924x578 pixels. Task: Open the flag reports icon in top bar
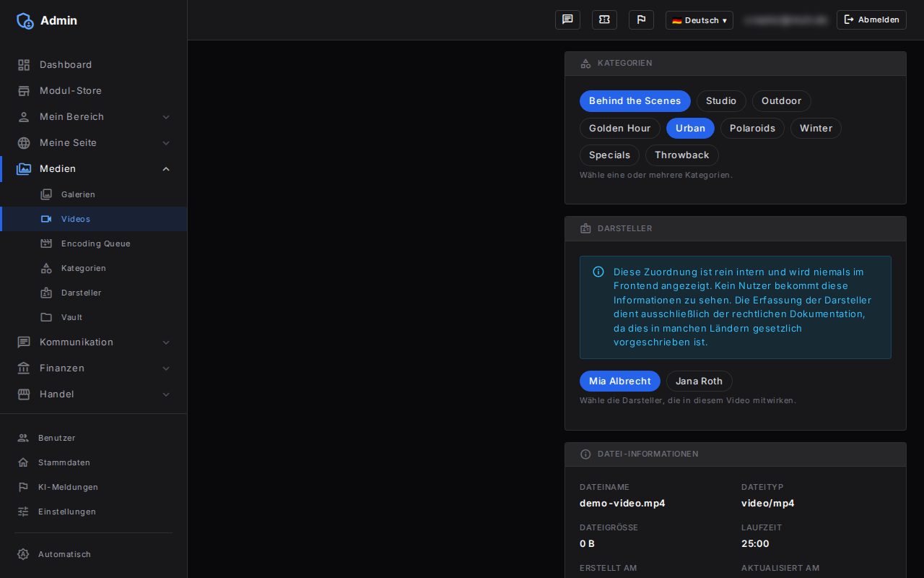click(641, 20)
